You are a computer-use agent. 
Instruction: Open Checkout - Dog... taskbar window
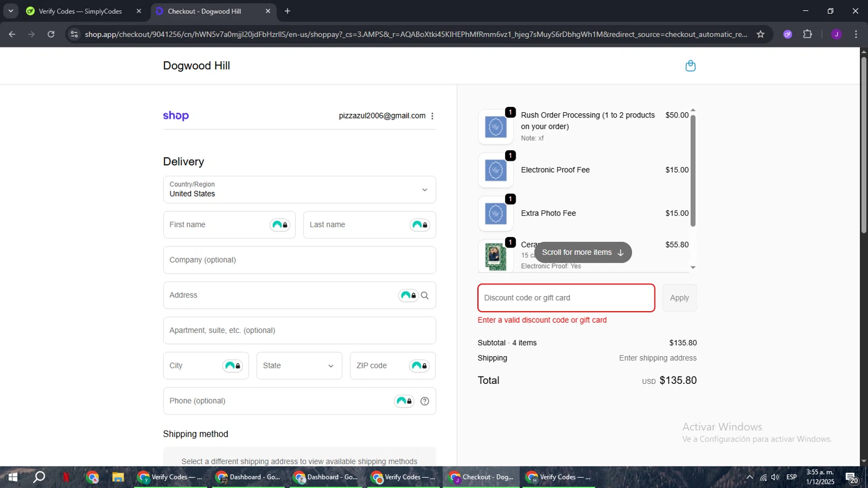coord(481,478)
